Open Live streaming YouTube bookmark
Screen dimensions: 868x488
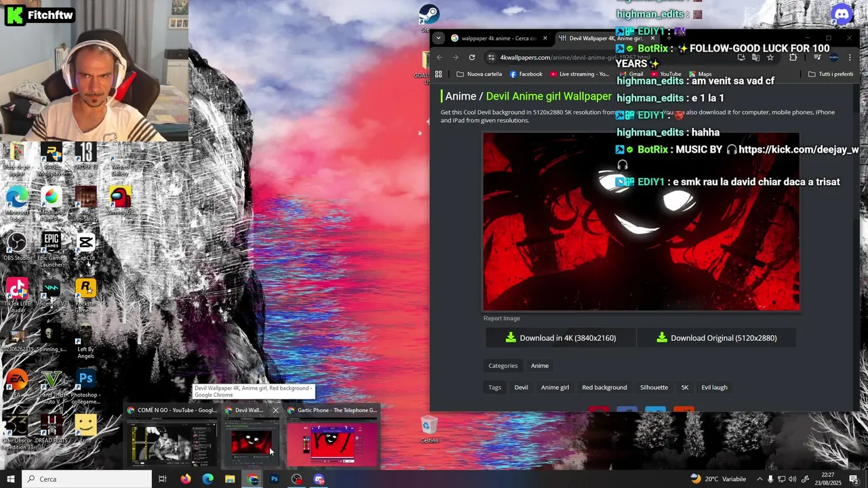(580, 74)
